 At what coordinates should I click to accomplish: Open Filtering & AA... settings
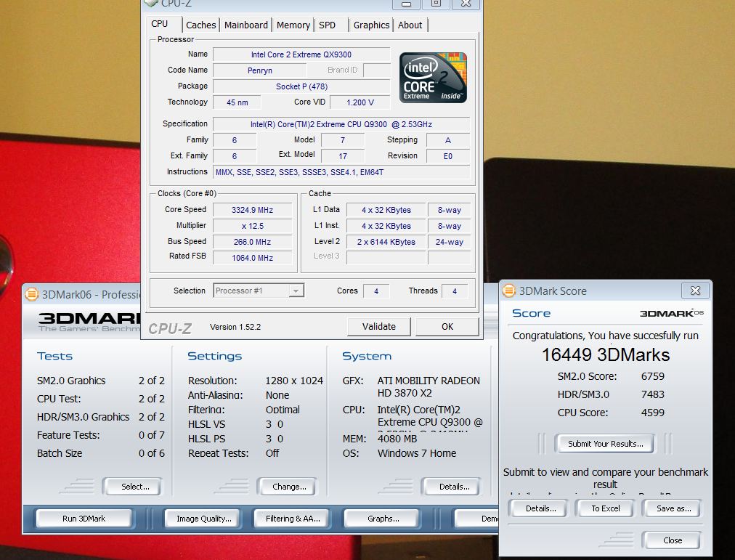(293, 519)
